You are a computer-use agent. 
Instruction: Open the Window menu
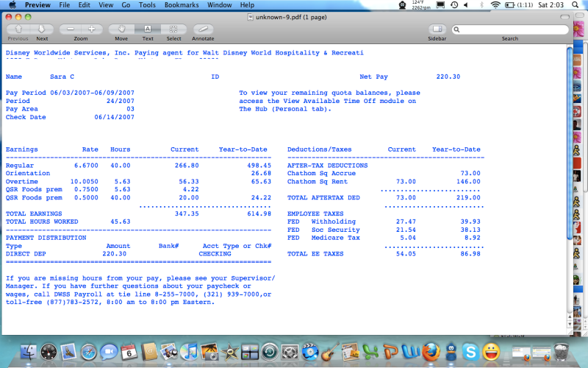219,5
